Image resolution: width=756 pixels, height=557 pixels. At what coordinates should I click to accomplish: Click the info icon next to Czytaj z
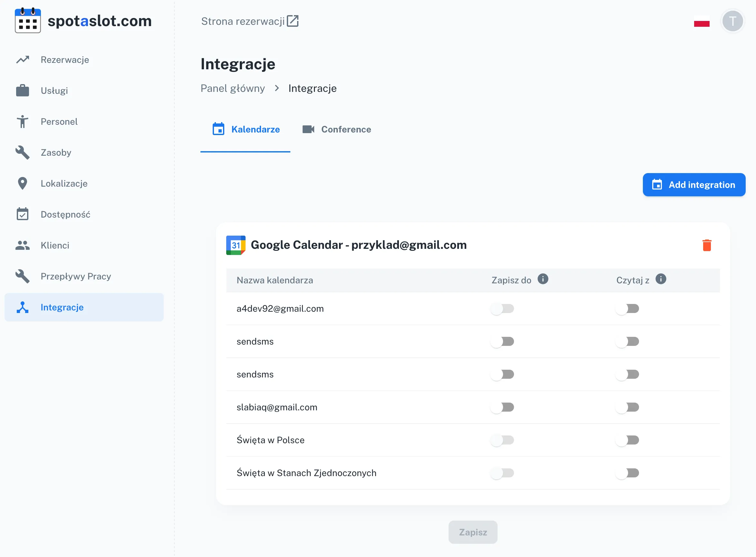[661, 279]
